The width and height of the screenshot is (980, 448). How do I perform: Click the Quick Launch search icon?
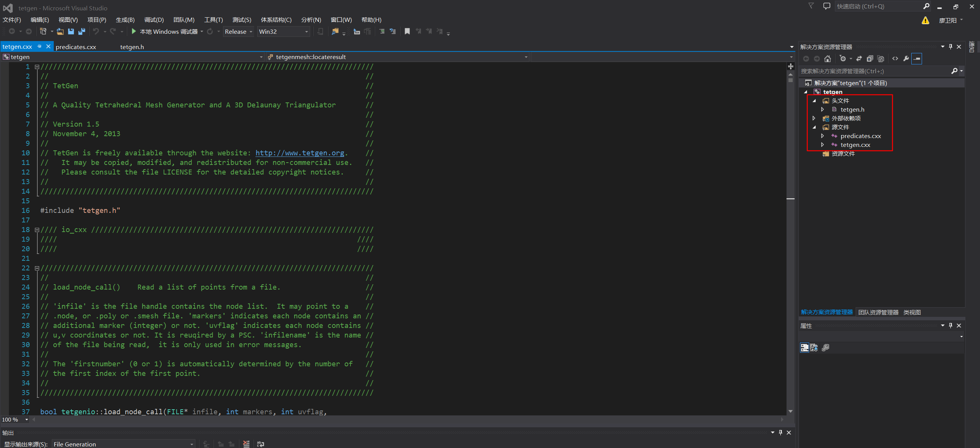pyautogui.click(x=926, y=6)
